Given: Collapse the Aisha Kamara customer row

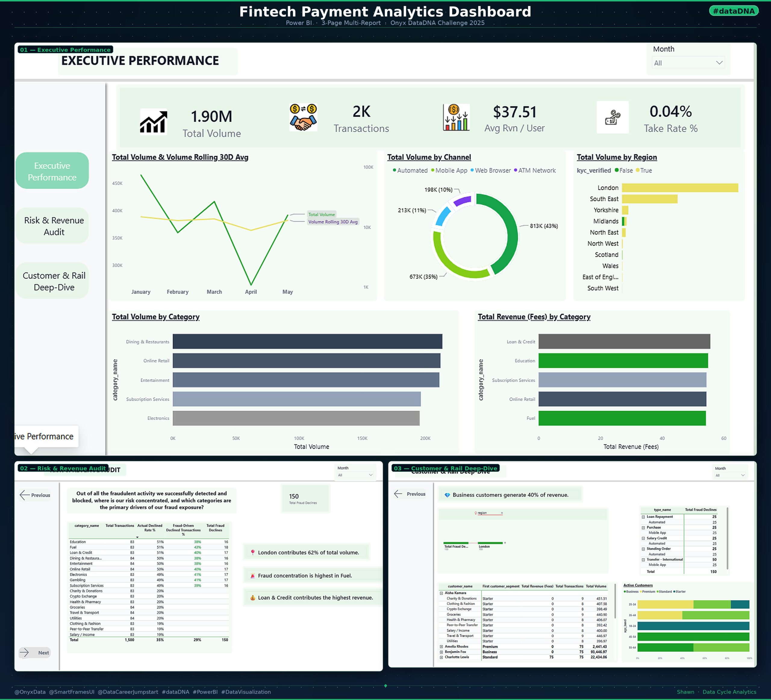Looking at the screenshot, I should point(441,593).
